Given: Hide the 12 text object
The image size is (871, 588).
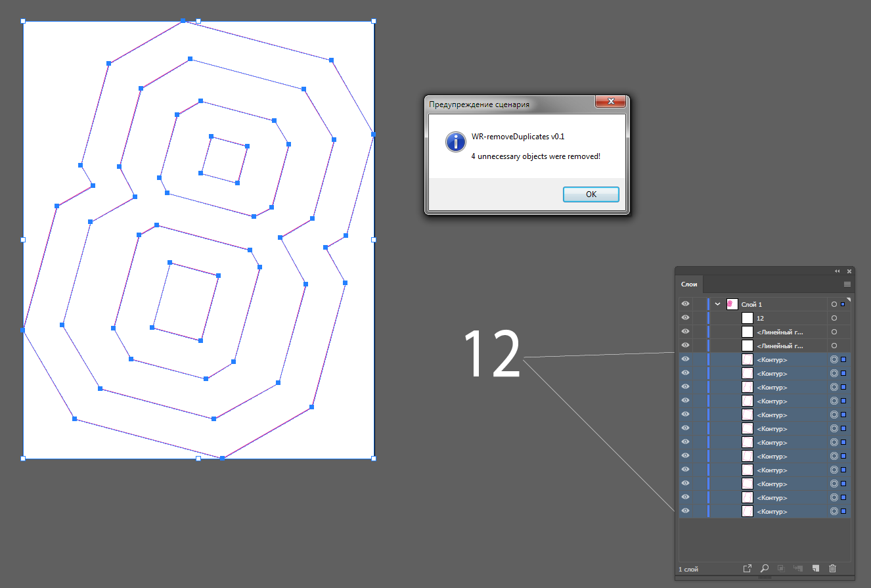Looking at the screenshot, I should pyautogui.click(x=685, y=318).
